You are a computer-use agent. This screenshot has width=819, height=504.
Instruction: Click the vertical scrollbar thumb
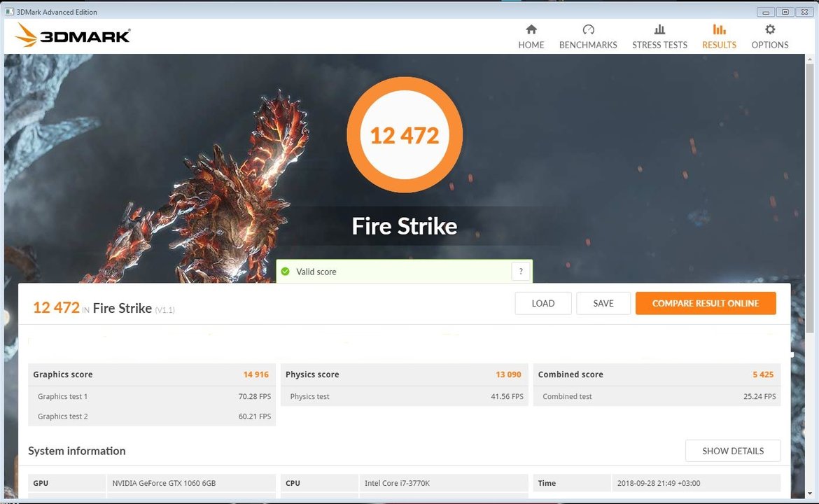(810, 199)
